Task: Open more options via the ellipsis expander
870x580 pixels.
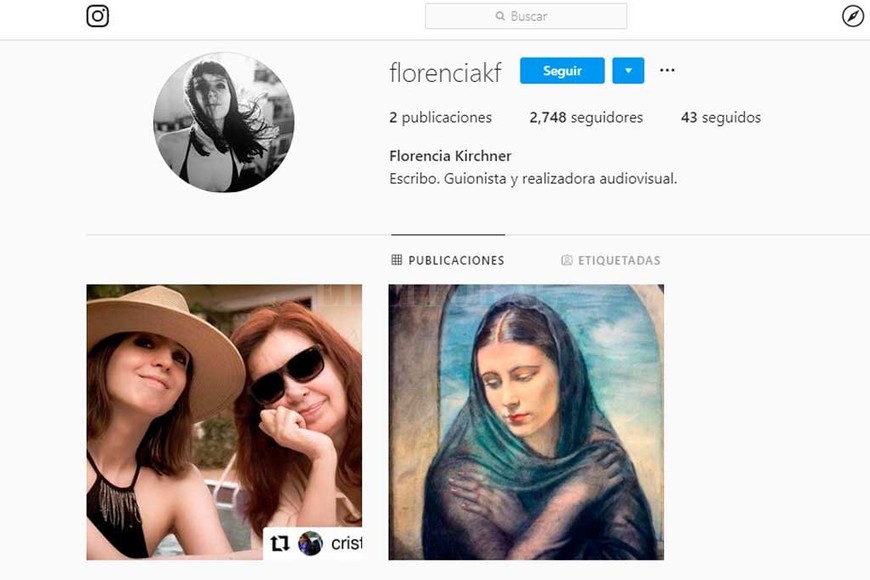Action: click(x=666, y=70)
